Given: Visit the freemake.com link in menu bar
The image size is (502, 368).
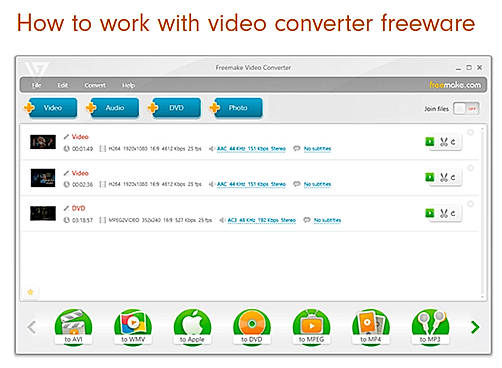Looking at the screenshot, I should (455, 85).
